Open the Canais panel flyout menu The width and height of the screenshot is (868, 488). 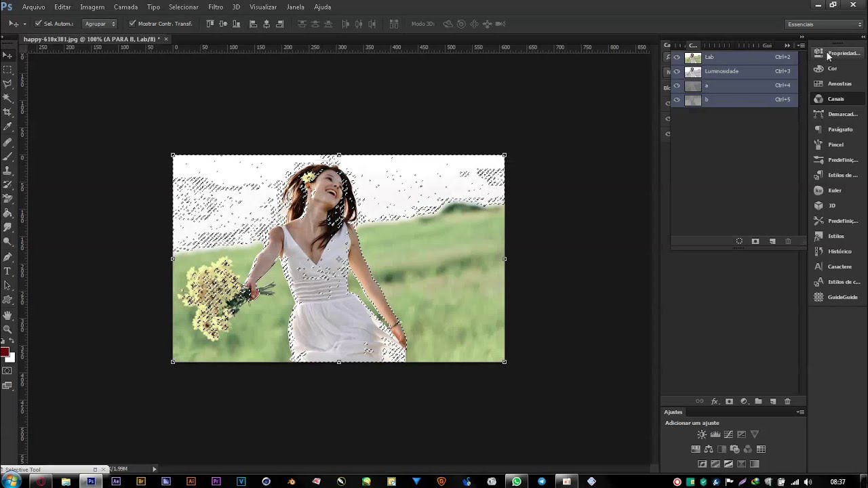(801, 45)
